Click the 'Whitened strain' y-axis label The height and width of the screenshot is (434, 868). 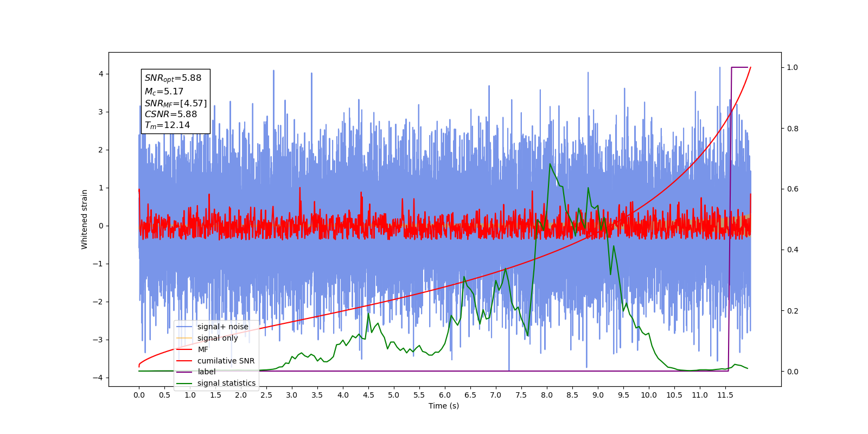(x=85, y=219)
